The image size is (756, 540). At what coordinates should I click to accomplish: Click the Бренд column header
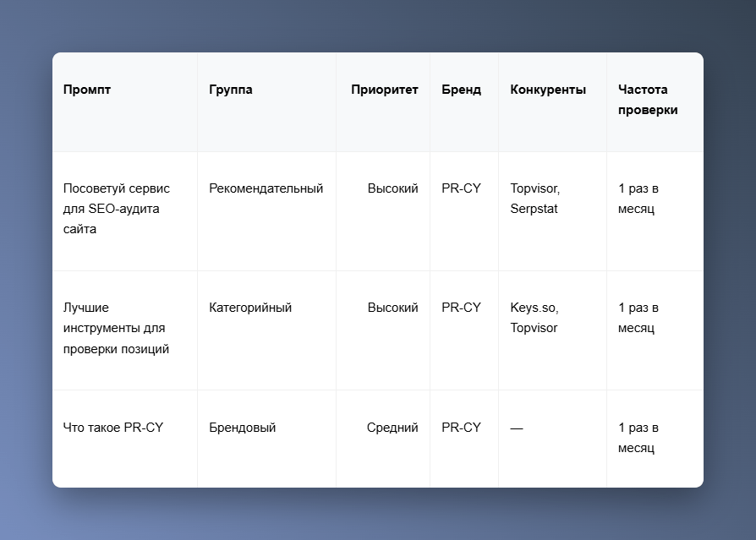coord(461,90)
